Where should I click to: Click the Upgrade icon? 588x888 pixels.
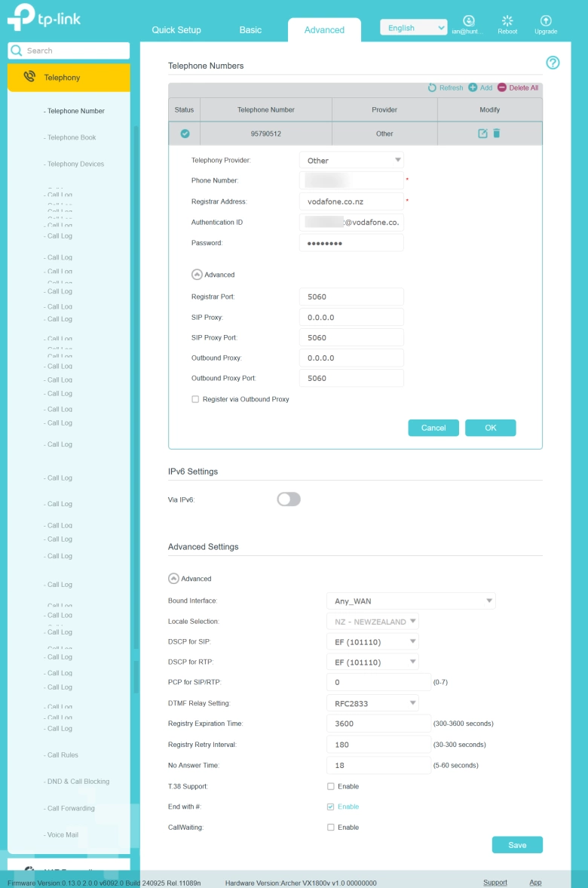coord(546,21)
